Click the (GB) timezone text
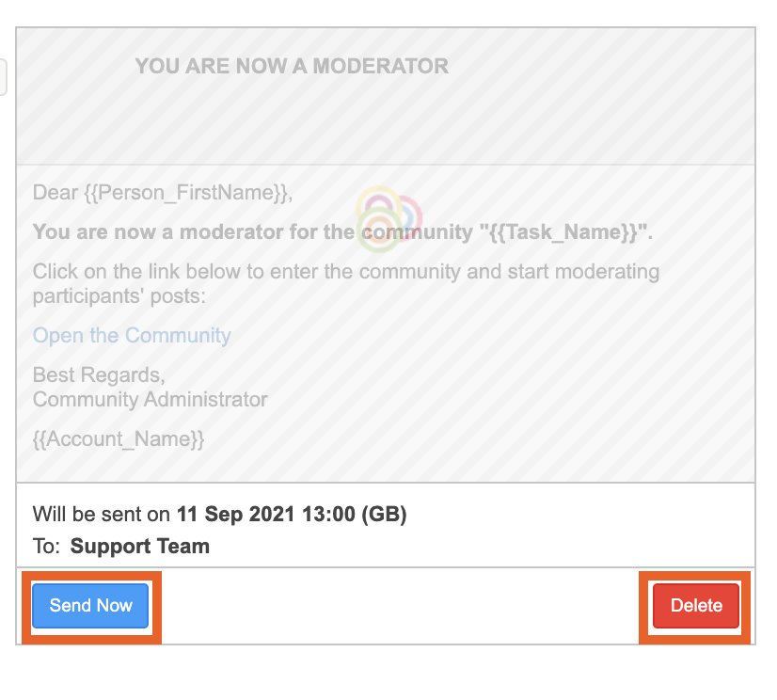This screenshot has width=777, height=700. [384, 515]
